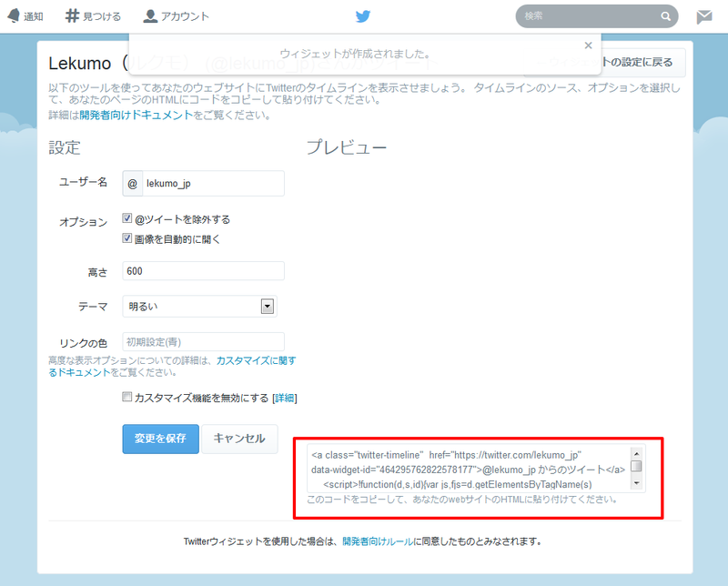Image resolution: width=728 pixels, height=586 pixels.
Task: Click the search magnifier icon
Action: click(x=665, y=16)
